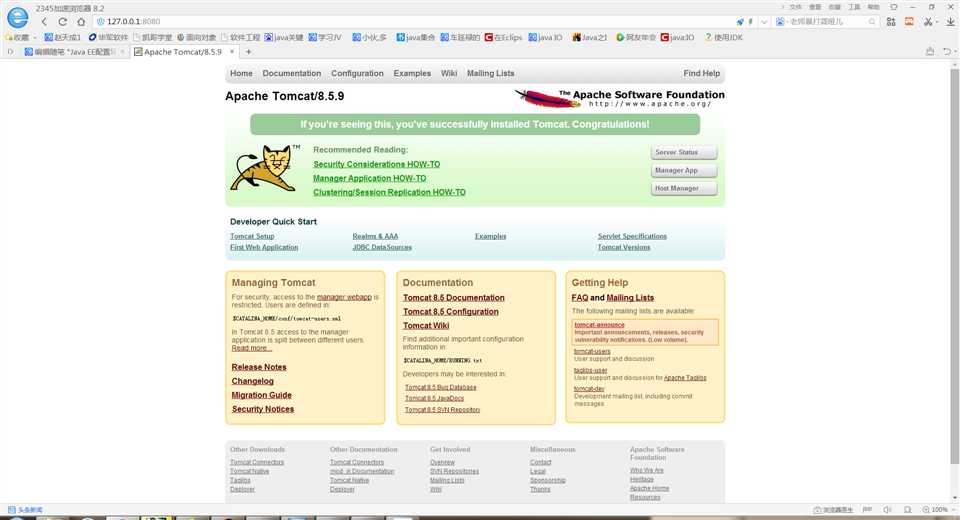Click the Server Status button

(684, 153)
